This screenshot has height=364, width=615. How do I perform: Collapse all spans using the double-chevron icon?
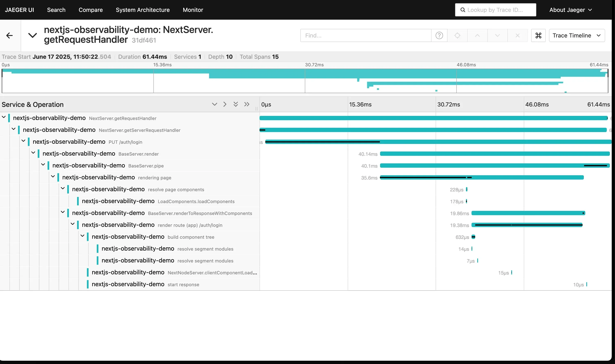coord(247,104)
